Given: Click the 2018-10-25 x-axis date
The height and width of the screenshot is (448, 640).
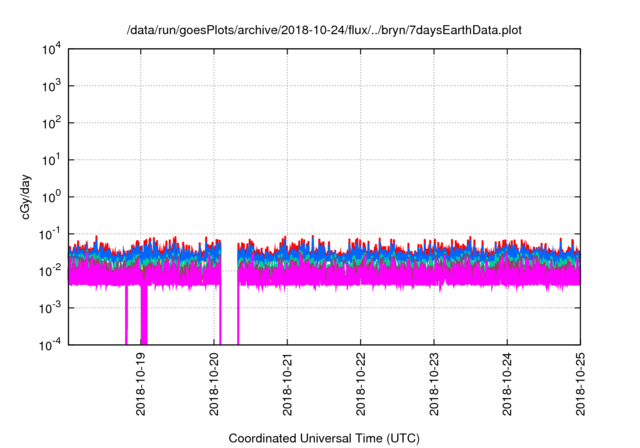Looking at the screenshot, I should coord(580,384).
